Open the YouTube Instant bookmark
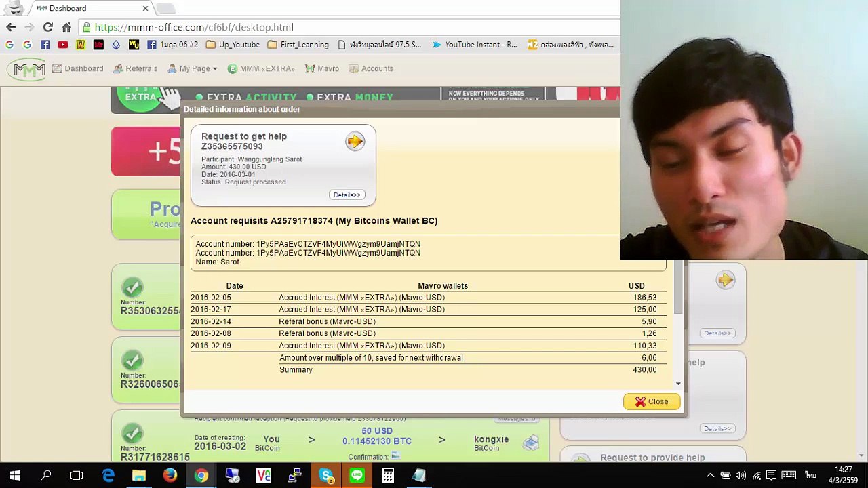The image size is (868, 488). (x=474, y=45)
